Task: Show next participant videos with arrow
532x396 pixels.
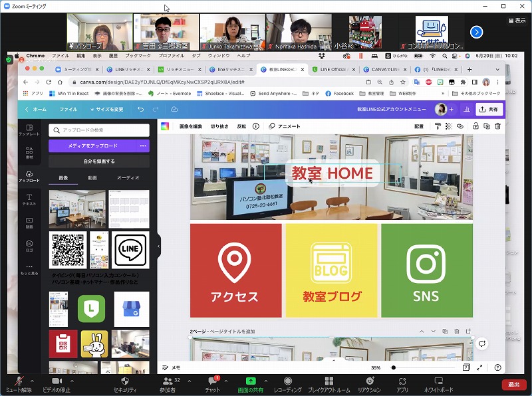Action: point(476,31)
